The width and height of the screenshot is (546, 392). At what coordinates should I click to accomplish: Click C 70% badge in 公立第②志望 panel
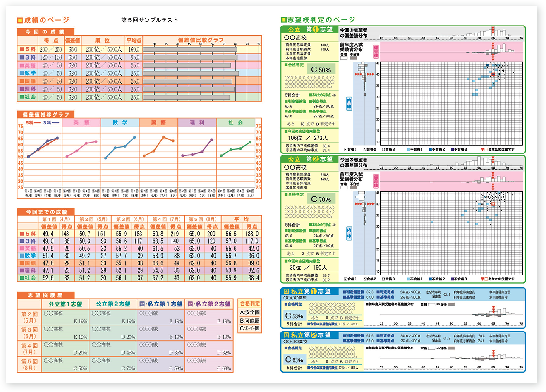click(321, 199)
